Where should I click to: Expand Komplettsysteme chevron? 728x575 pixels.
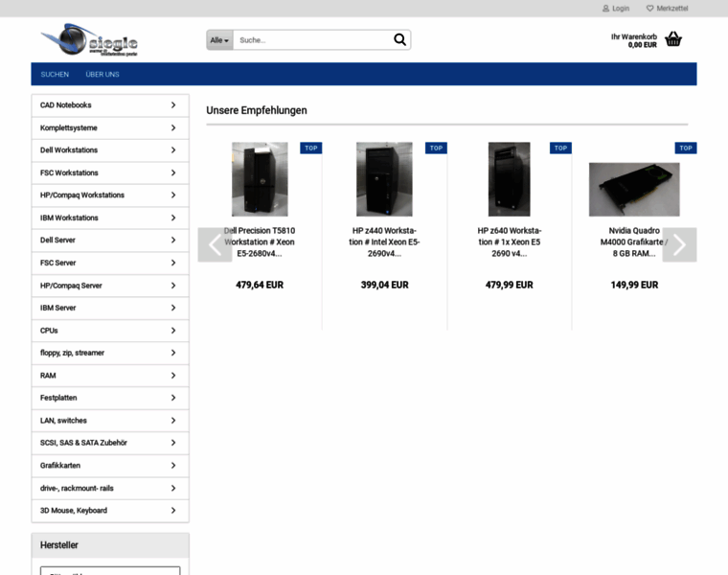173,127
